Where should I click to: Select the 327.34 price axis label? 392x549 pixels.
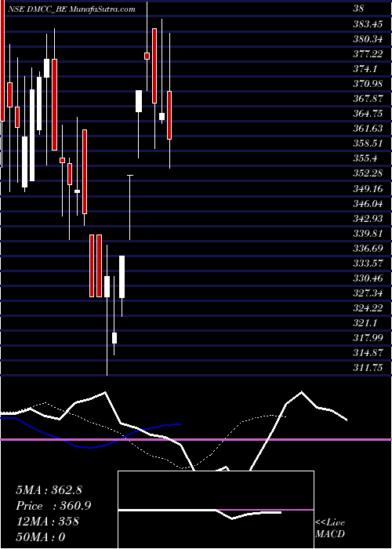(x=368, y=293)
